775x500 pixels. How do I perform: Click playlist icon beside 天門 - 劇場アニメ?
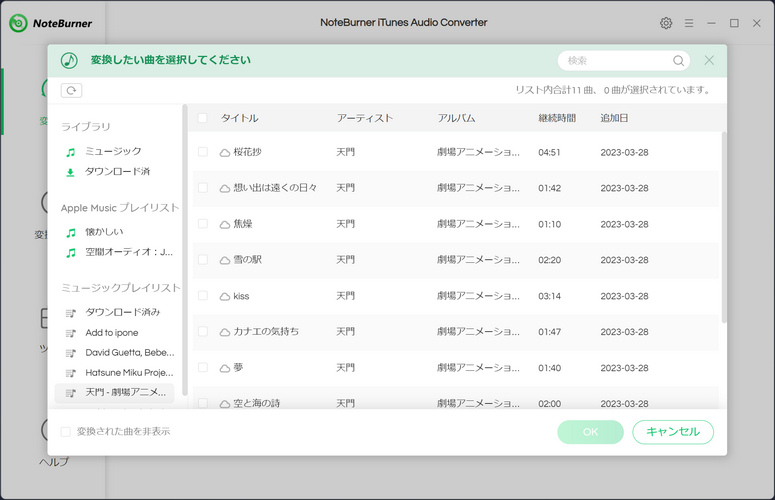point(71,393)
